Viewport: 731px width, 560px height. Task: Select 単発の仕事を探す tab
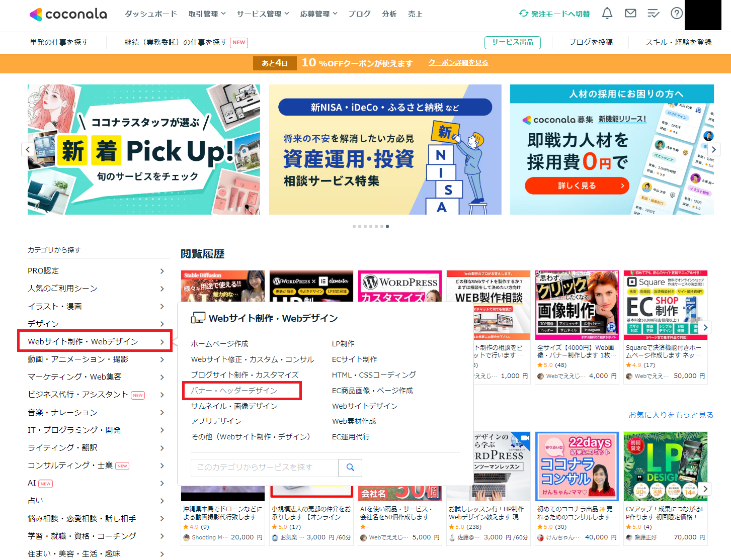(59, 42)
